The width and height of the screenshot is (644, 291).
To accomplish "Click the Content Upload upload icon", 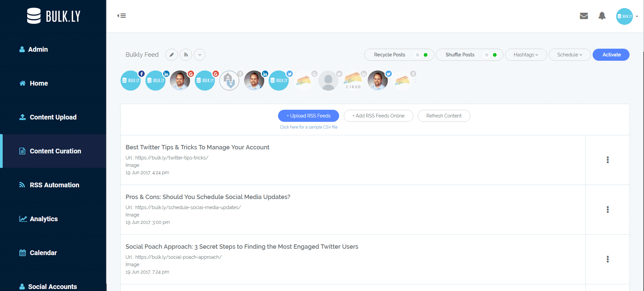I will [x=22, y=117].
